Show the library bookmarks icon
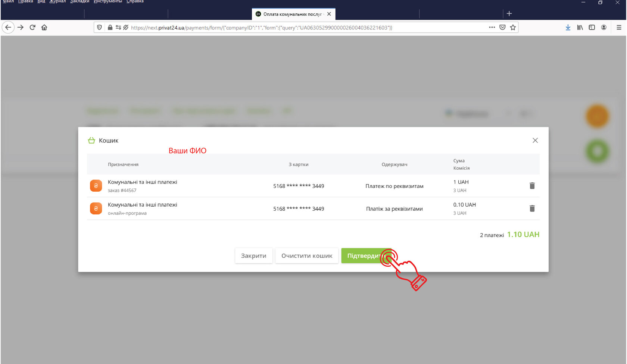627x364 pixels. pyautogui.click(x=580, y=27)
